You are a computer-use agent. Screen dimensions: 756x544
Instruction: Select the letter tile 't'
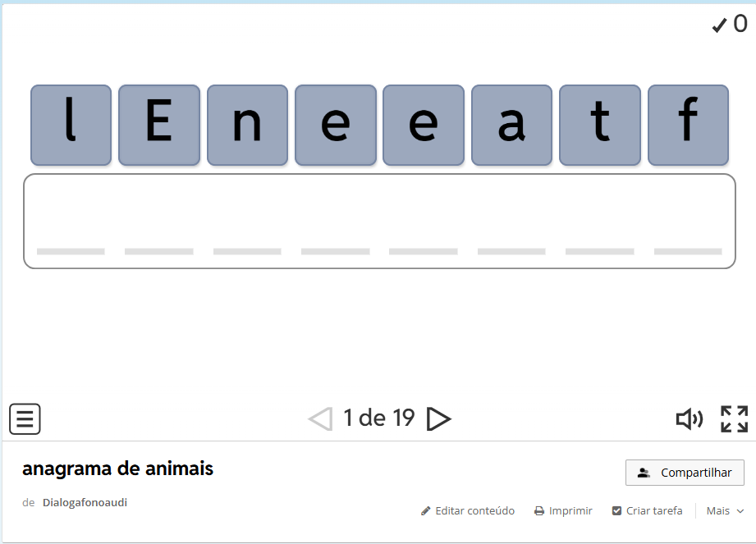(599, 125)
